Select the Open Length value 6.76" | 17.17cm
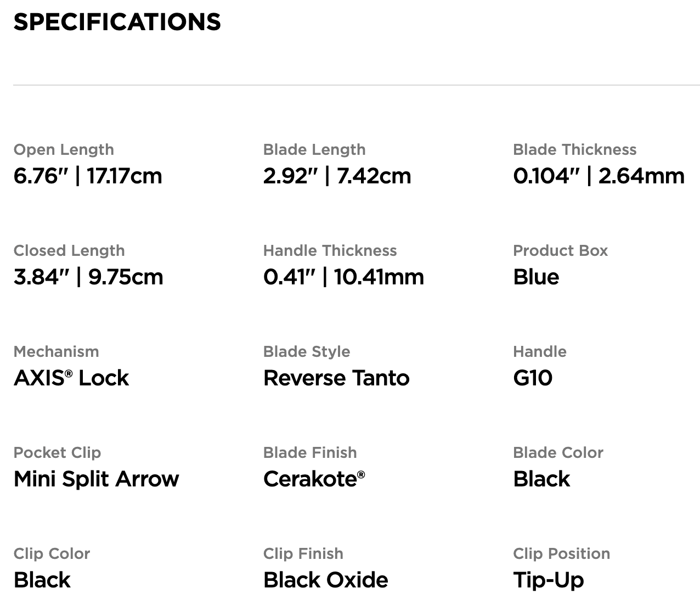 (x=88, y=176)
